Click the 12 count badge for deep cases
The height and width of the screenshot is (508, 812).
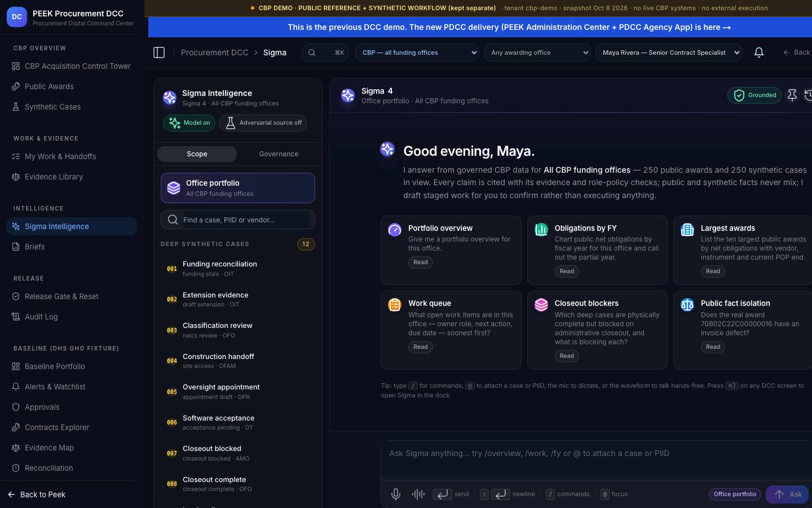[306, 244]
